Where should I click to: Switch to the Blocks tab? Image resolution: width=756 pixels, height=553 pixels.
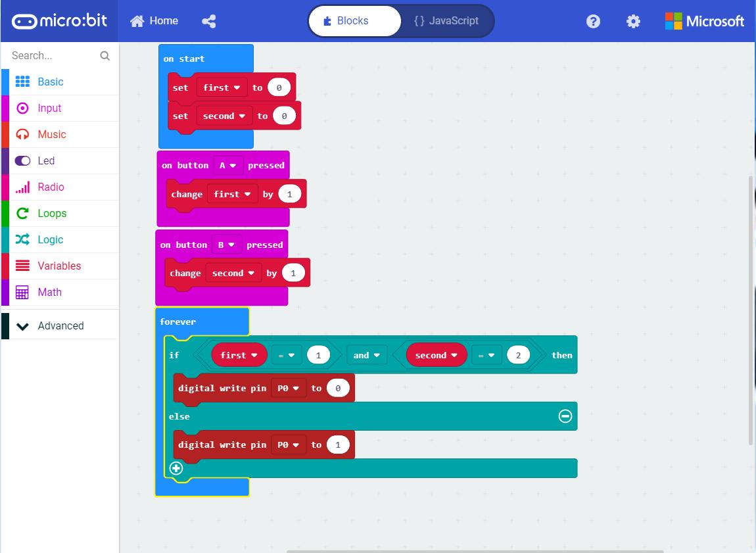pyautogui.click(x=354, y=20)
